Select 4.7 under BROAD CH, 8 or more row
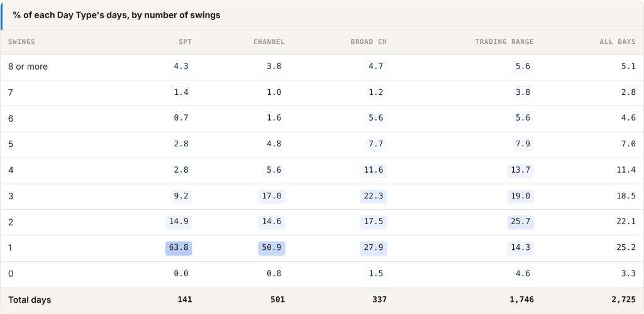 [376, 67]
